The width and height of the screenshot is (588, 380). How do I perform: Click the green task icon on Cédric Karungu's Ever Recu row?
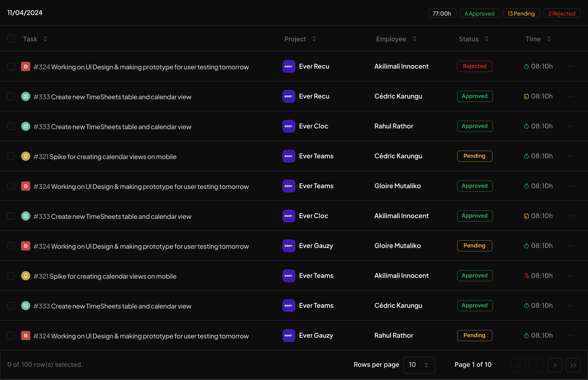coord(26,96)
